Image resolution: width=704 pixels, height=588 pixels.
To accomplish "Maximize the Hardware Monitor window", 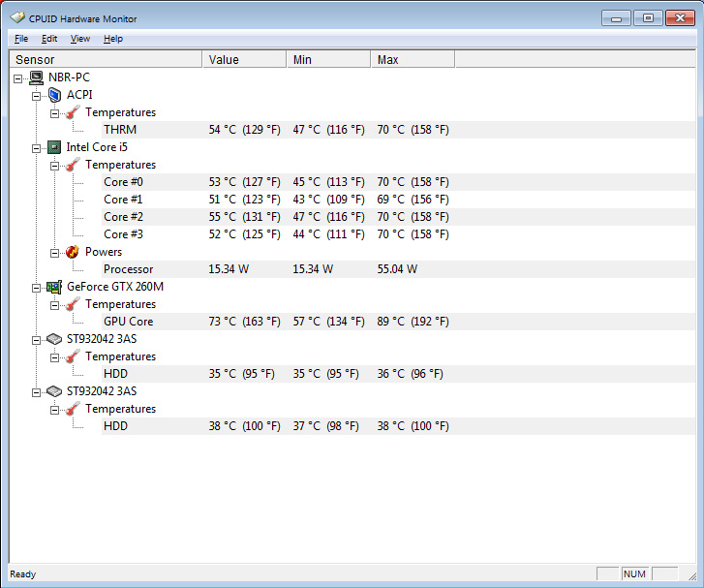I will pos(648,18).
